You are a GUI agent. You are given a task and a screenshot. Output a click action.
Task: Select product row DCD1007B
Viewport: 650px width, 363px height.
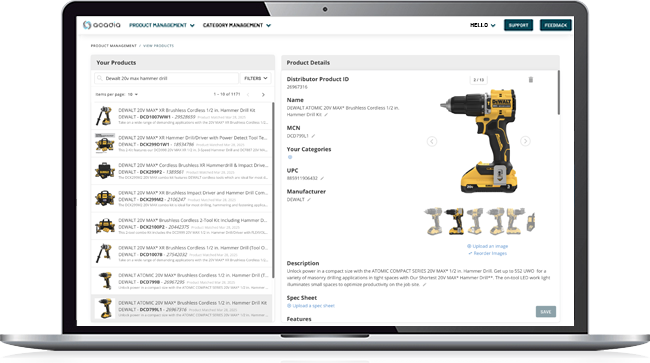click(182, 253)
